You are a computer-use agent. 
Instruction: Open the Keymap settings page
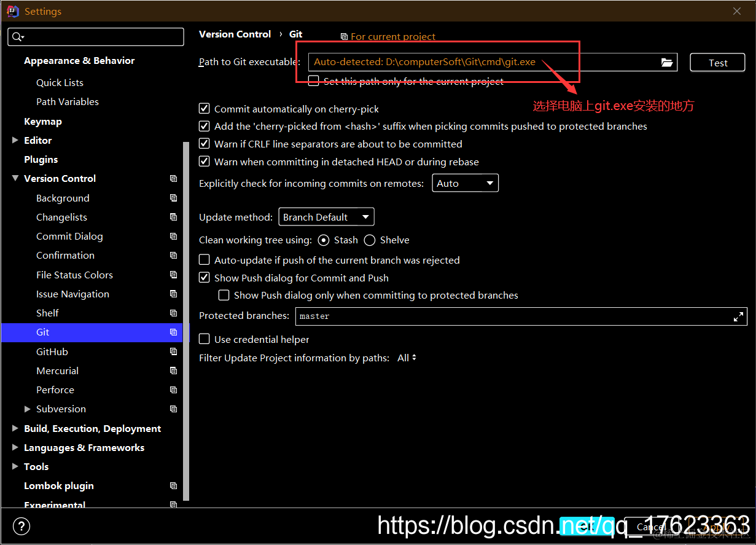click(x=43, y=121)
